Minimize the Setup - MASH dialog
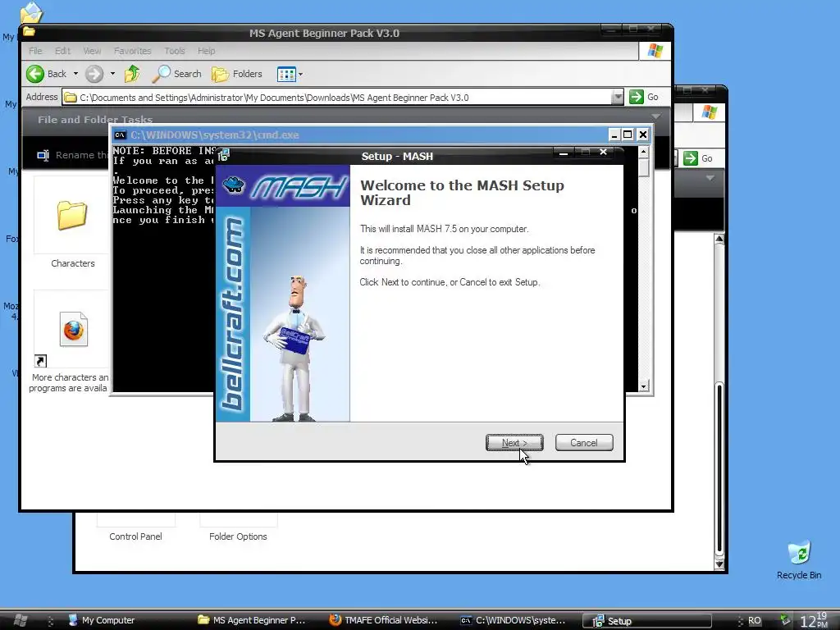The image size is (840, 630). pyautogui.click(x=563, y=153)
